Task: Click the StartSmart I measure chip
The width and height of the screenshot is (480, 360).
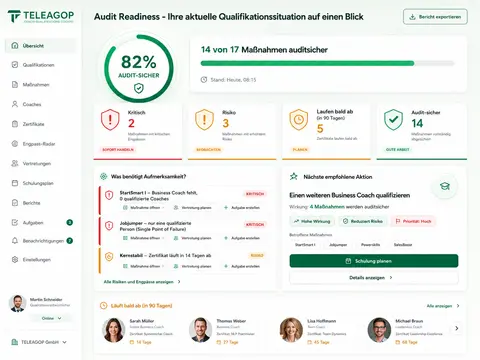Action: (x=305, y=245)
